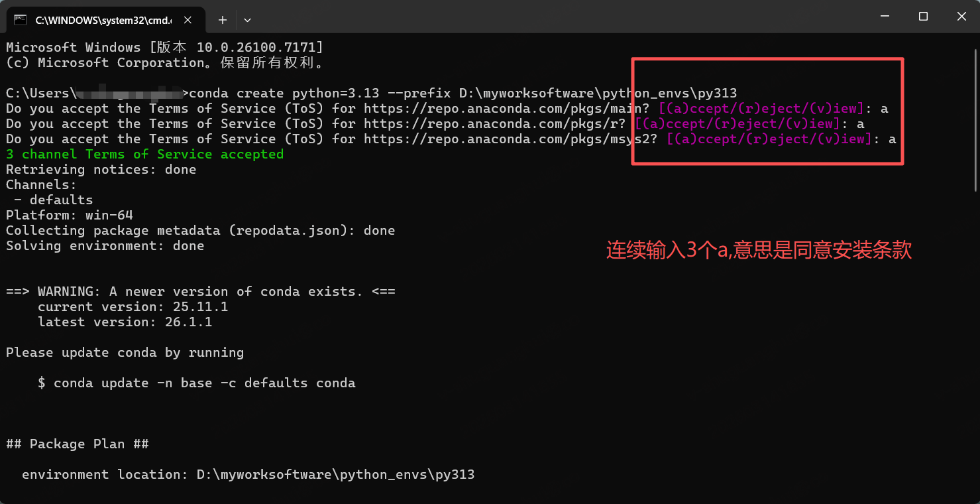Maximize the terminal window

[923, 17]
